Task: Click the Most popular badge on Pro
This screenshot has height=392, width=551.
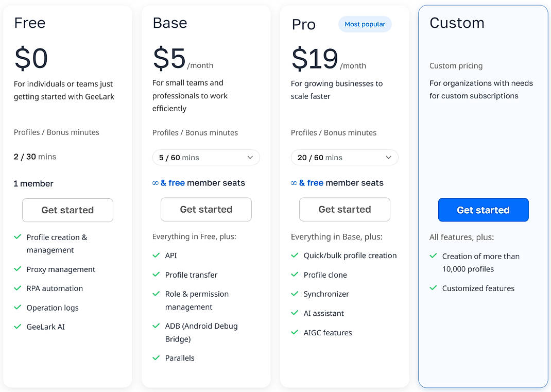Action: 365,24
